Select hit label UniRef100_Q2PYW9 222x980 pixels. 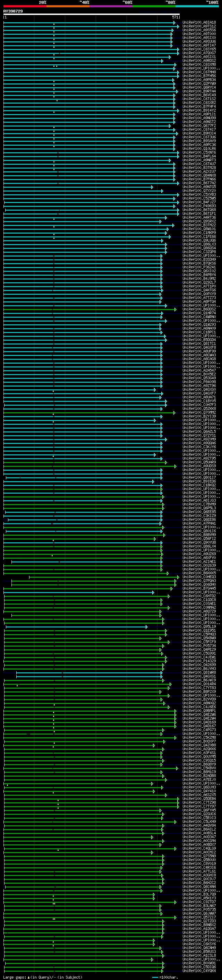pyautogui.click(x=199, y=84)
